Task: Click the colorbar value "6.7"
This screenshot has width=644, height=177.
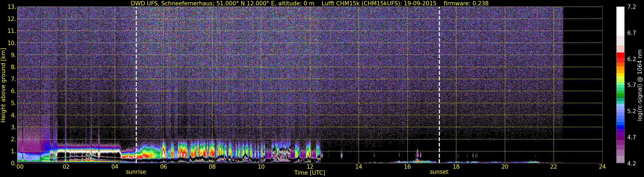Action: click(x=632, y=33)
